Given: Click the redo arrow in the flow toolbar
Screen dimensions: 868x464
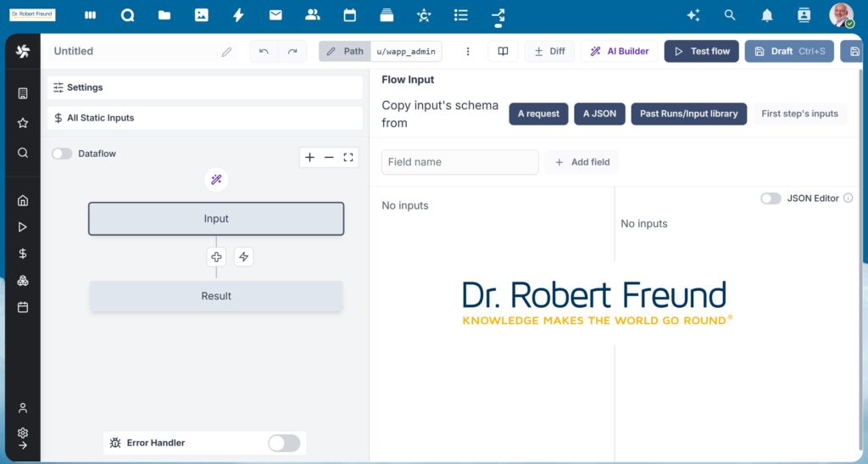Looking at the screenshot, I should tap(292, 51).
